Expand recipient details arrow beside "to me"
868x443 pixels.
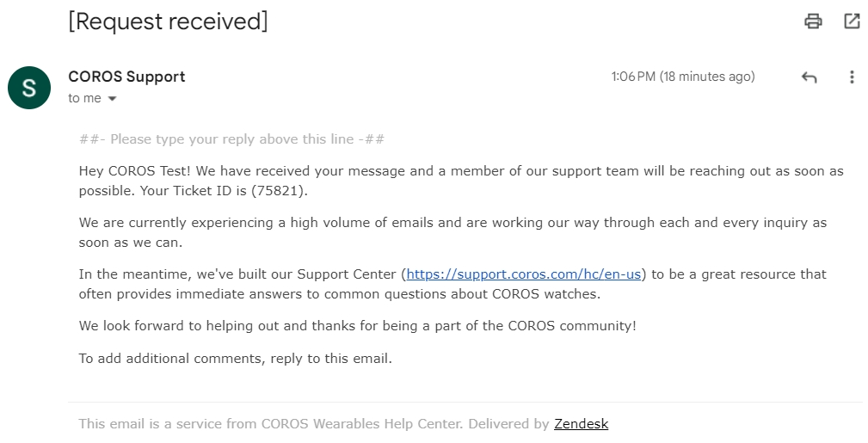[112, 99]
